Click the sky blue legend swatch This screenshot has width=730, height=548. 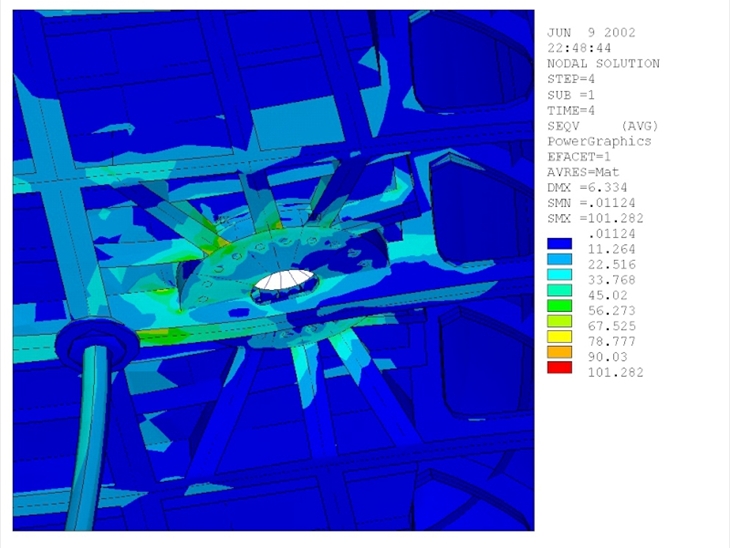[559, 259]
